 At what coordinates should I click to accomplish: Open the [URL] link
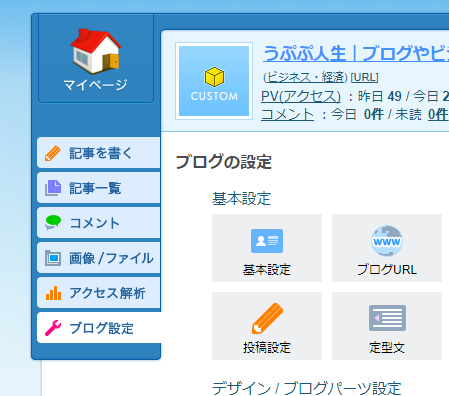pyautogui.click(x=364, y=77)
